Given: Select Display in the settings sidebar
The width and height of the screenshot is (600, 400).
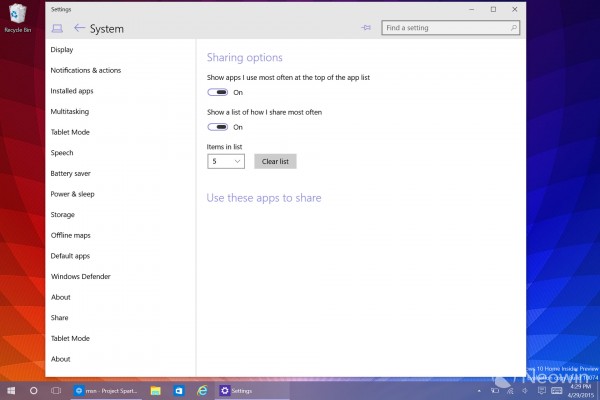Looking at the screenshot, I should 62,49.
